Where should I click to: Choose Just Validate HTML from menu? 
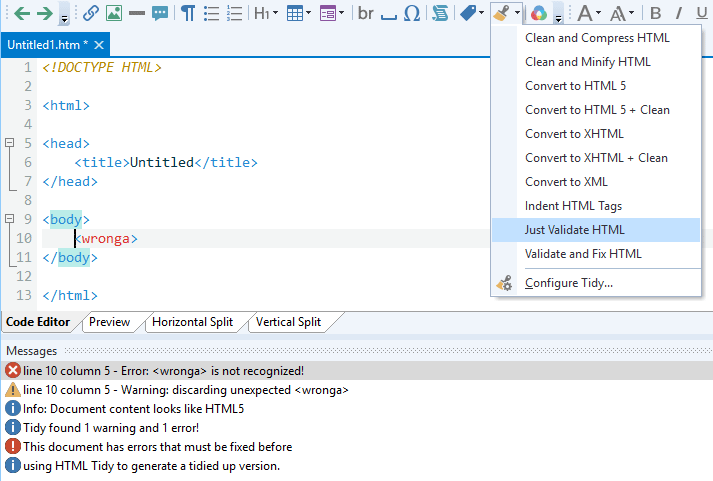coord(575,230)
